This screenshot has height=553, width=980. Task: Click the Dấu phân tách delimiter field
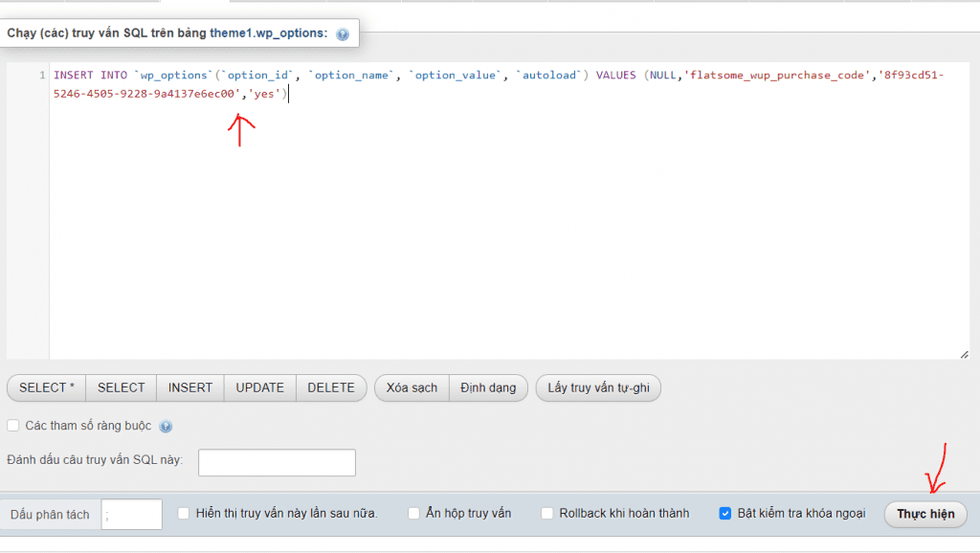click(x=132, y=514)
